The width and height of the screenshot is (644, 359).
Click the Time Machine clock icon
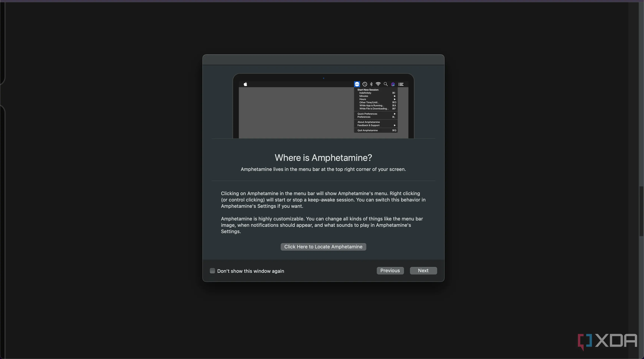[x=364, y=84]
